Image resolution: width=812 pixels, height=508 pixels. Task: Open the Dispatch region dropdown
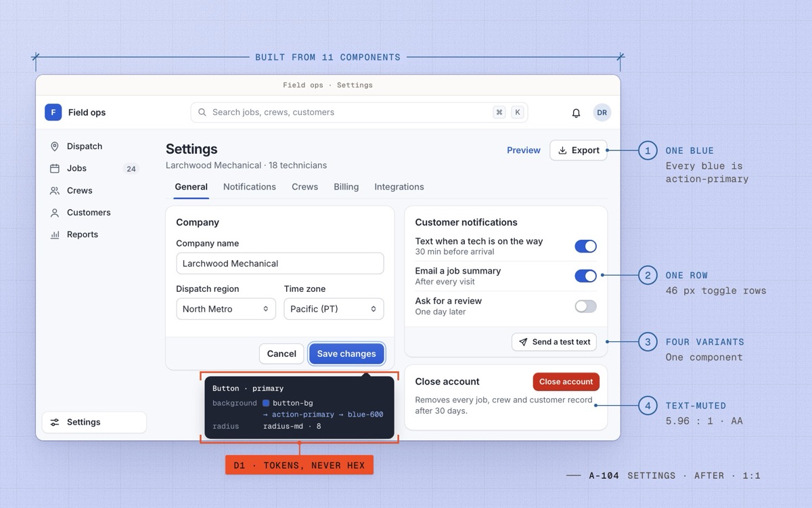point(226,309)
